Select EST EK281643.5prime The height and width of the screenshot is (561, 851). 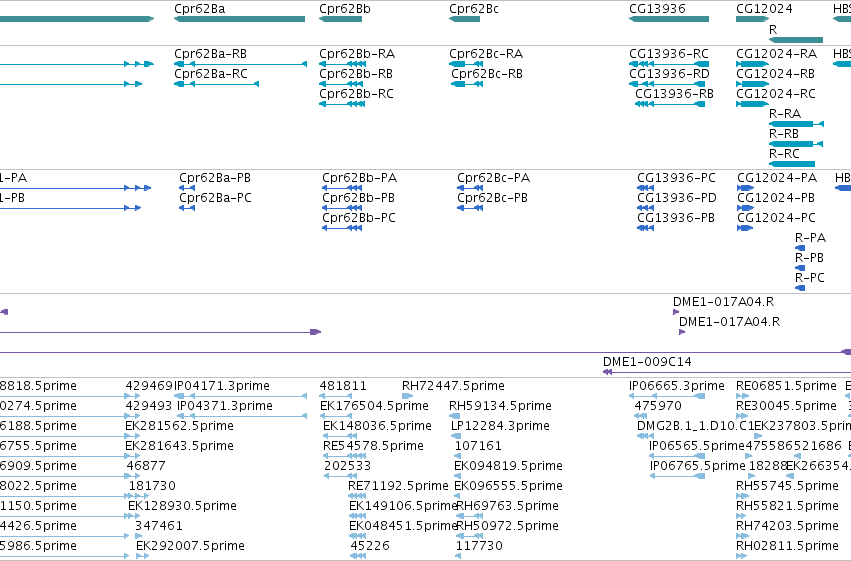click(179, 447)
